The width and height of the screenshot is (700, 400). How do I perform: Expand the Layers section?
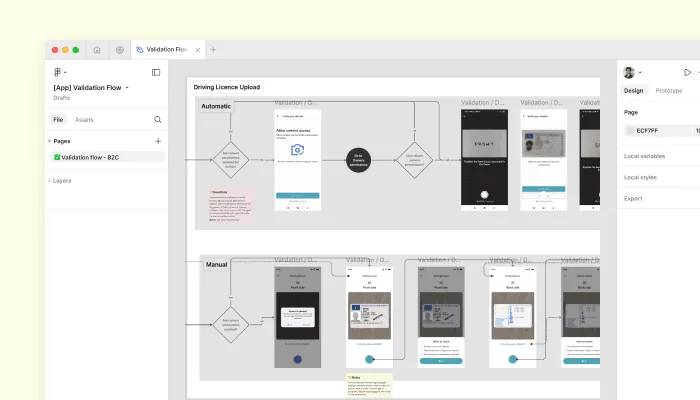click(x=50, y=181)
